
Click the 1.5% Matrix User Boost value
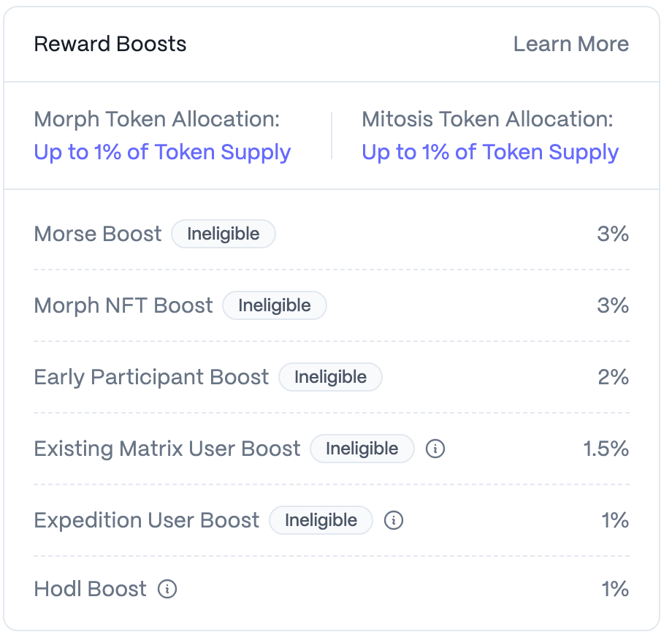606,449
